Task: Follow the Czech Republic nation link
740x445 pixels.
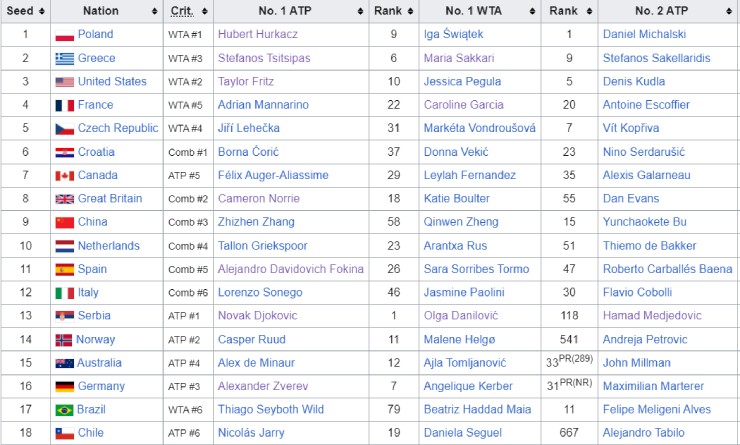Action: click(118, 128)
